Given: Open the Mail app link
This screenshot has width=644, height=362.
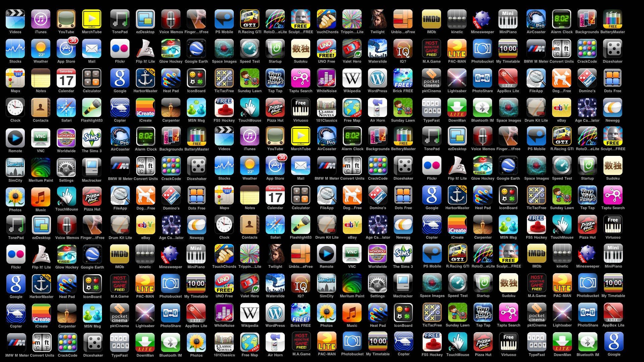Looking at the screenshot, I should [x=92, y=50].
